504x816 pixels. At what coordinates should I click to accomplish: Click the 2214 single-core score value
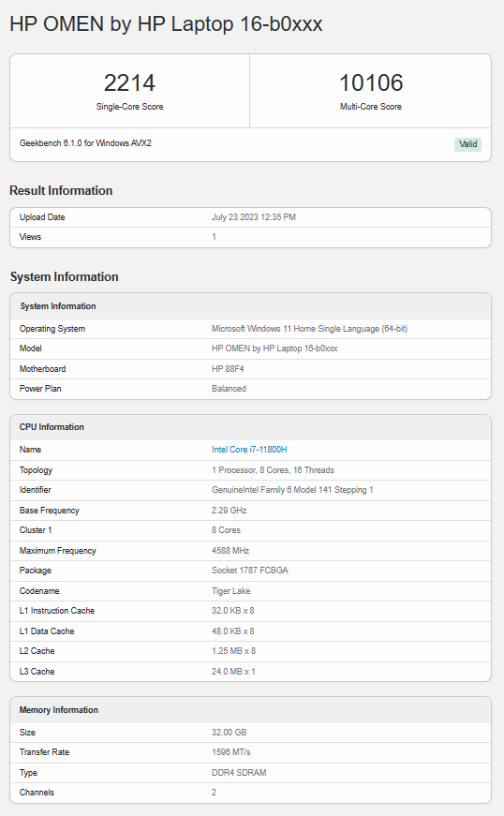coord(129,82)
